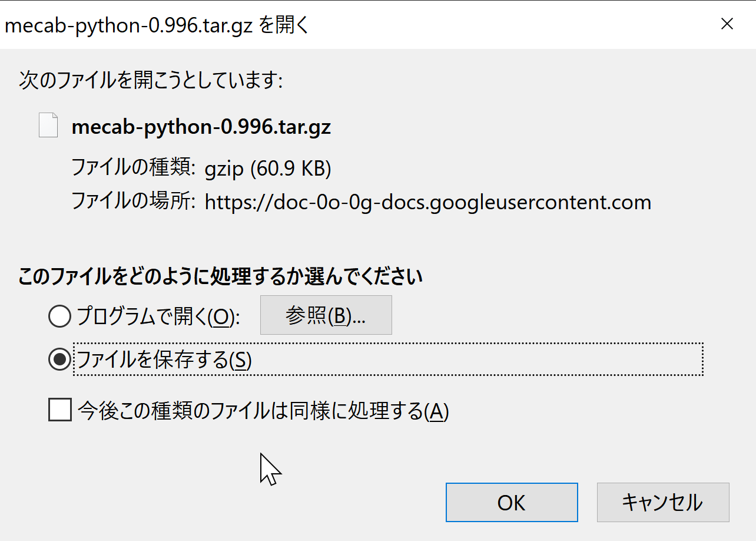Confirm the download with OK

(x=511, y=503)
